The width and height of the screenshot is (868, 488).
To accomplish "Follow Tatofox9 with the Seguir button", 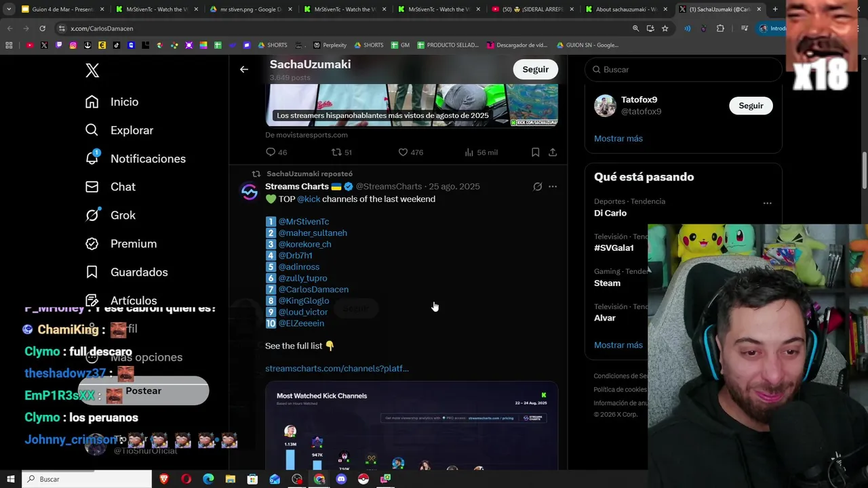I will pos(751,106).
